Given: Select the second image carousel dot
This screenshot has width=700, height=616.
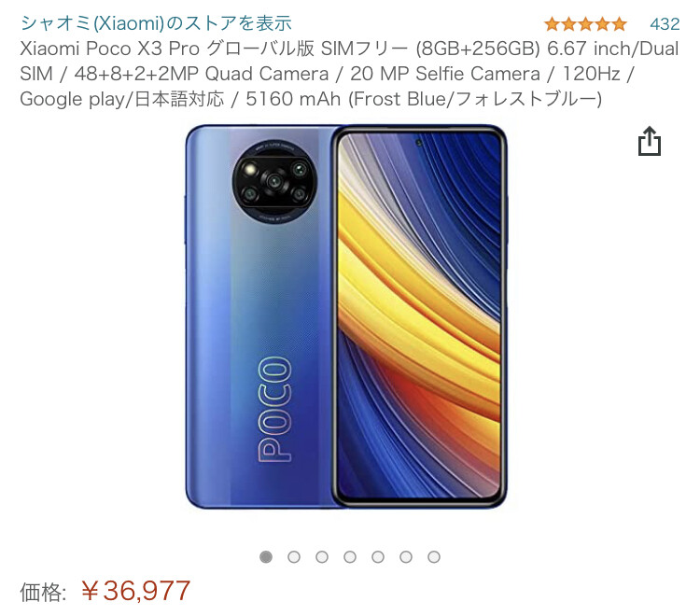Looking at the screenshot, I should point(294,557).
